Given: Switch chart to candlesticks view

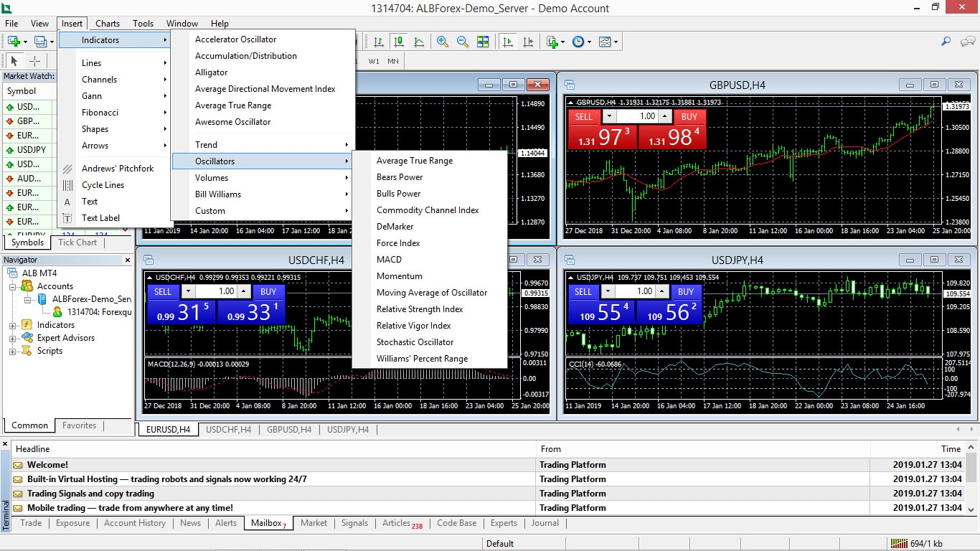Looking at the screenshot, I should click(399, 42).
